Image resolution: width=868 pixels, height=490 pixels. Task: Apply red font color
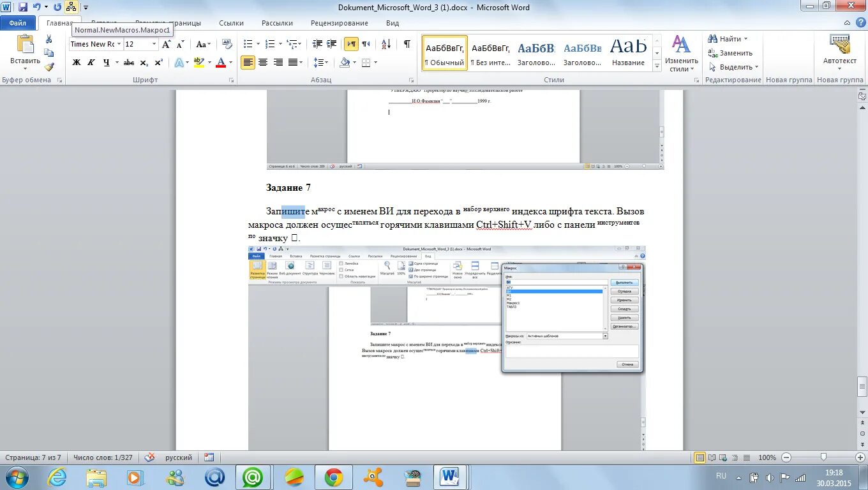(221, 63)
